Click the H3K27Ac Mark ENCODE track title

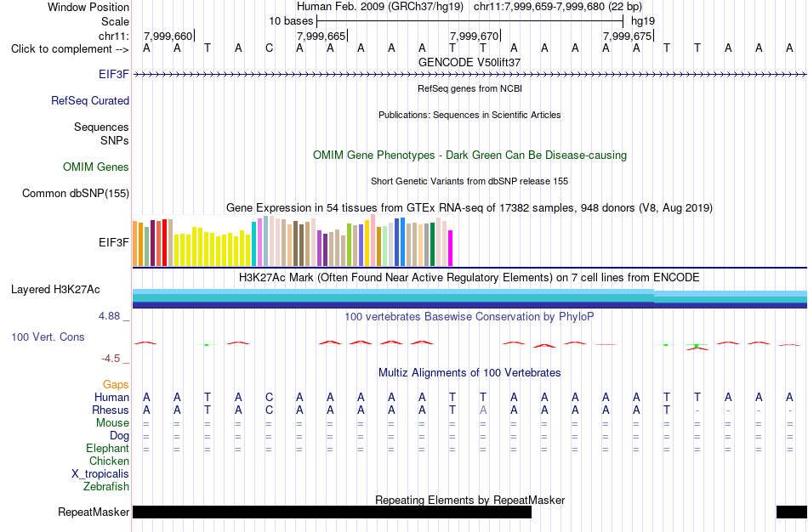(469, 278)
